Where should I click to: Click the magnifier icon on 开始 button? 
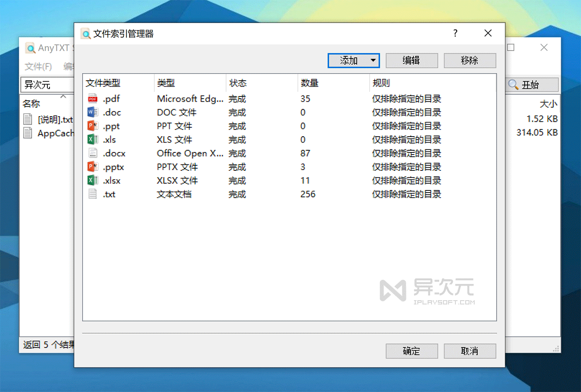pos(513,85)
